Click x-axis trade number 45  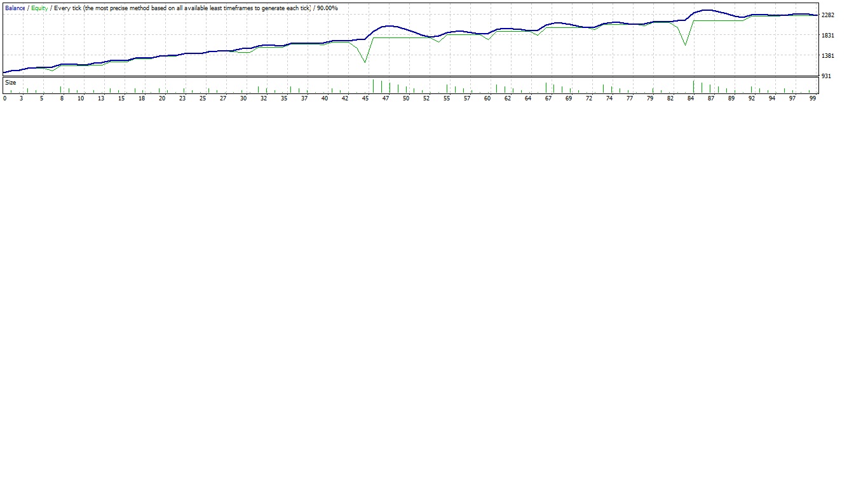click(x=365, y=98)
